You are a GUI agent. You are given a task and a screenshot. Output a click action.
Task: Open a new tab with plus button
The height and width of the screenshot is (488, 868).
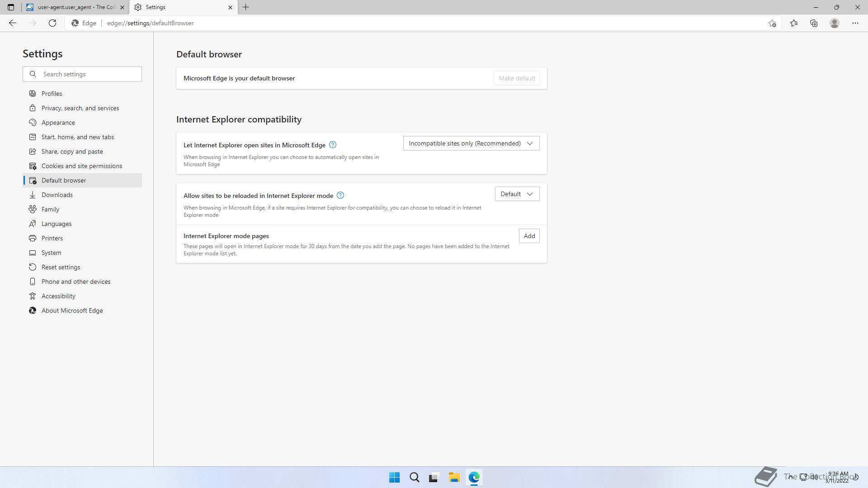246,7
